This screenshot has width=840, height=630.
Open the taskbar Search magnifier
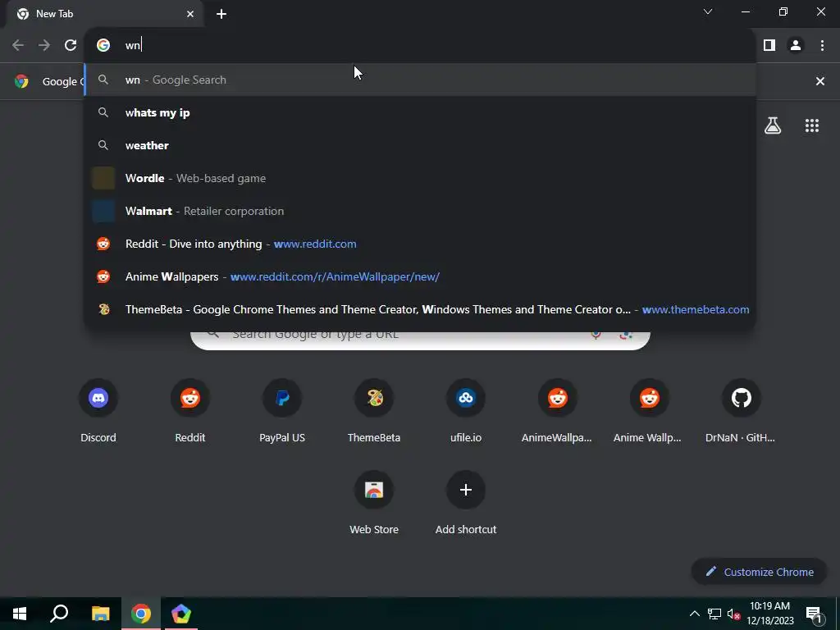click(59, 614)
